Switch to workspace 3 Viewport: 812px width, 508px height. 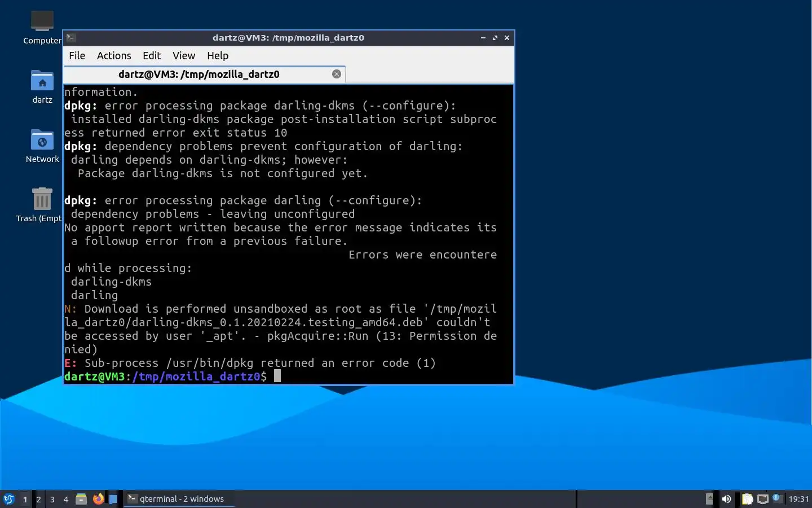click(x=52, y=499)
